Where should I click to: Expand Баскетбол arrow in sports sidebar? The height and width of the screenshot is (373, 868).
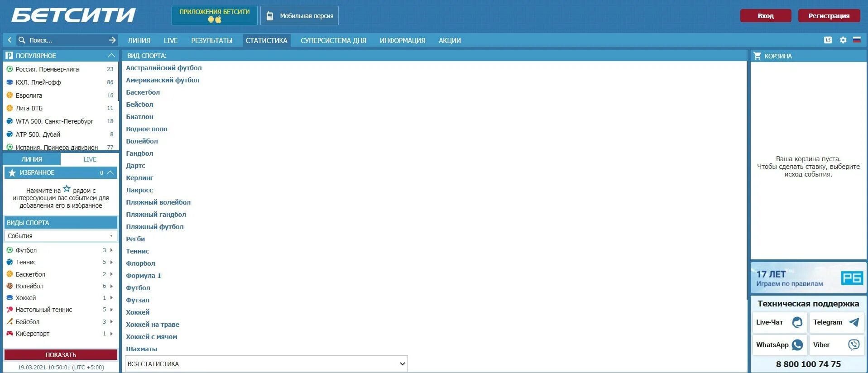point(111,274)
